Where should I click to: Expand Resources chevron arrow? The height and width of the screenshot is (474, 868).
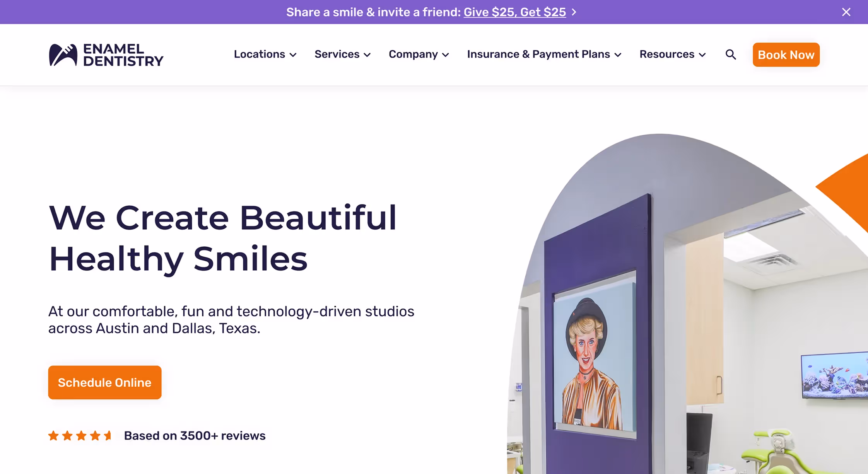702,55
